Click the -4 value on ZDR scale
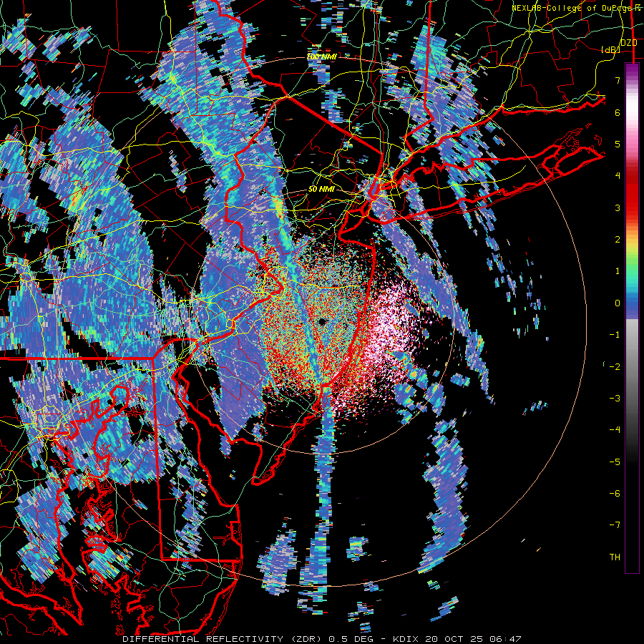 tap(615, 430)
